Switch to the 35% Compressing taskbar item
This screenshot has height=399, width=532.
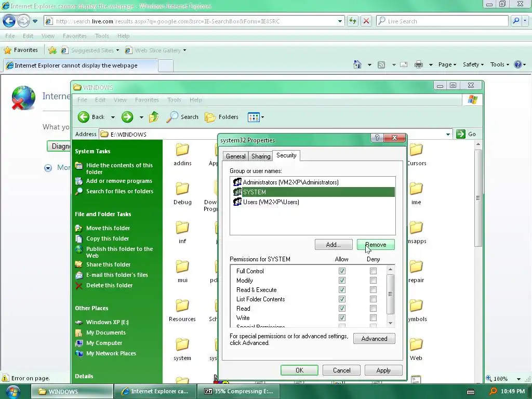click(238, 391)
